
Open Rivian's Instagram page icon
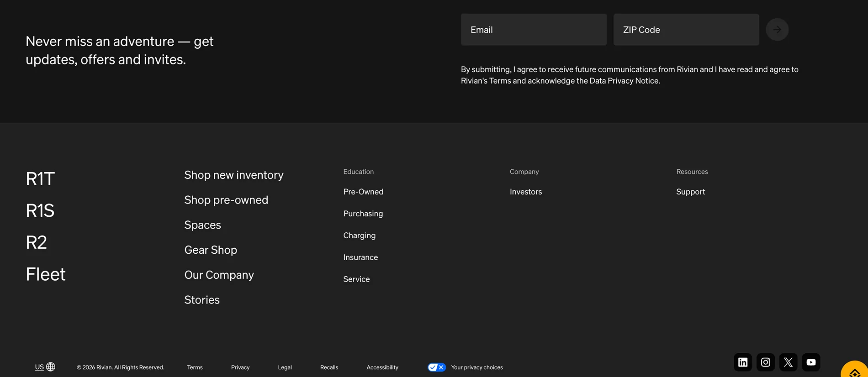tap(766, 362)
